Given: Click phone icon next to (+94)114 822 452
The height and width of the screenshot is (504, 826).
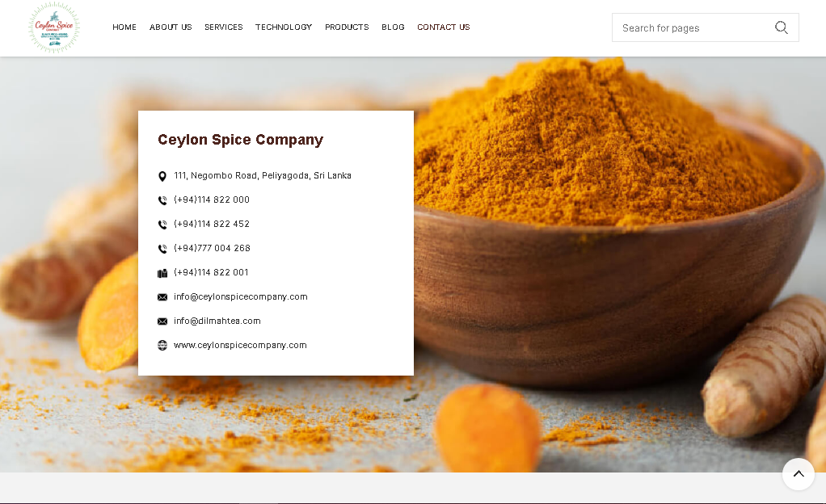Looking at the screenshot, I should pyautogui.click(x=162, y=225).
